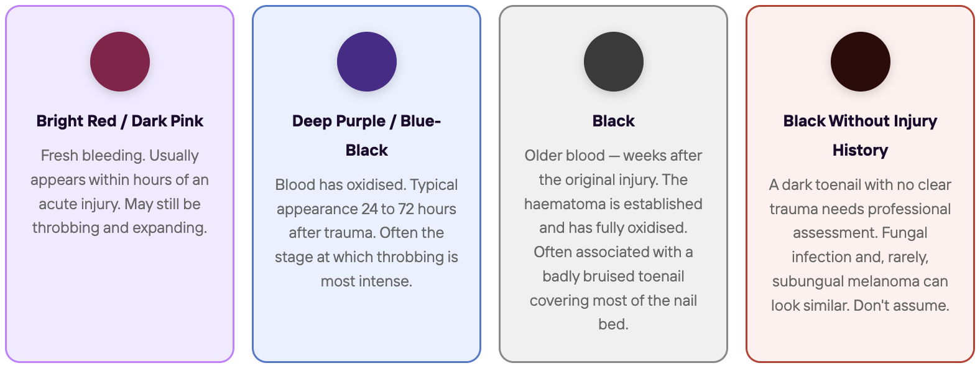
Task: Click the text 'throbbing and expanding'
Action: 119,228
